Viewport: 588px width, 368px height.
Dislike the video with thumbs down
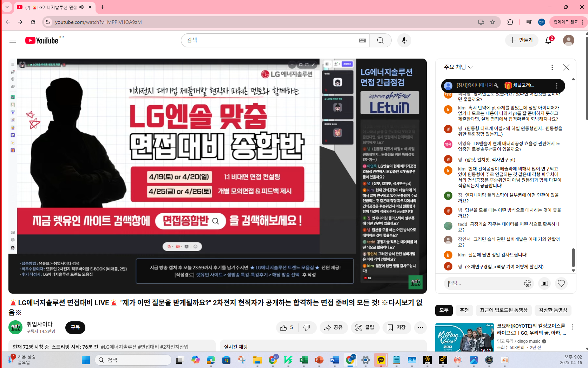coord(307,328)
